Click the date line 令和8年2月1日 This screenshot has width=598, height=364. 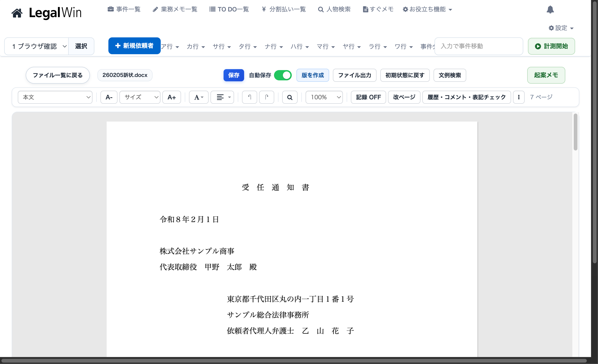(189, 219)
